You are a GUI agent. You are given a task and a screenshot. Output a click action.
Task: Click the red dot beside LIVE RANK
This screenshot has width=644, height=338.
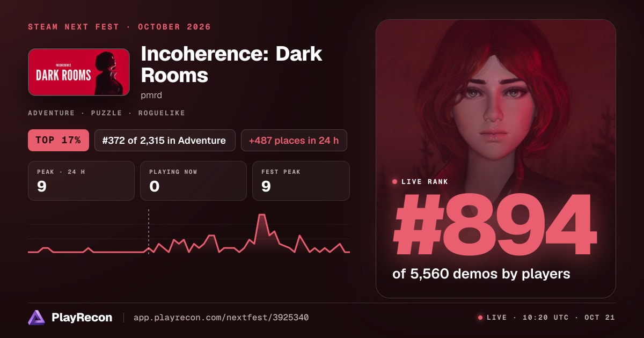click(395, 182)
